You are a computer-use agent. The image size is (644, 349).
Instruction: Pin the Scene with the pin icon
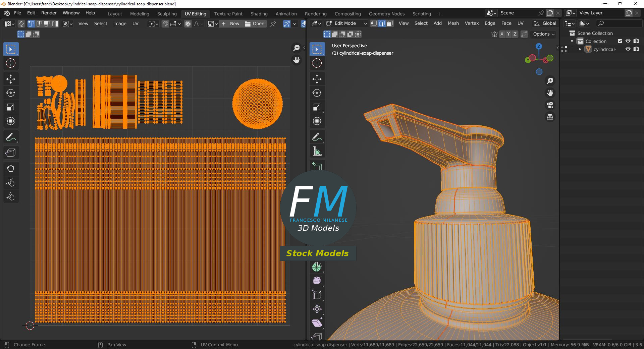click(x=541, y=13)
